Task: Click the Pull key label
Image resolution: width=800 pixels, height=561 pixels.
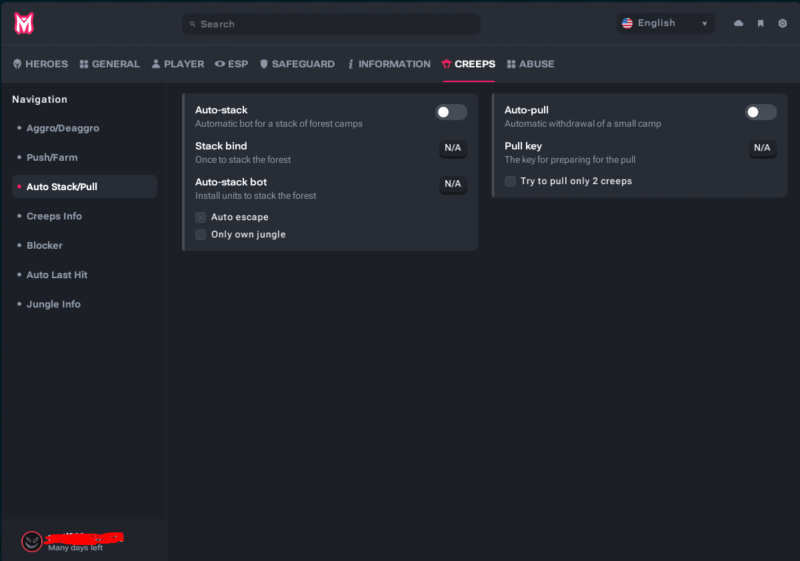Action: tap(523, 146)
